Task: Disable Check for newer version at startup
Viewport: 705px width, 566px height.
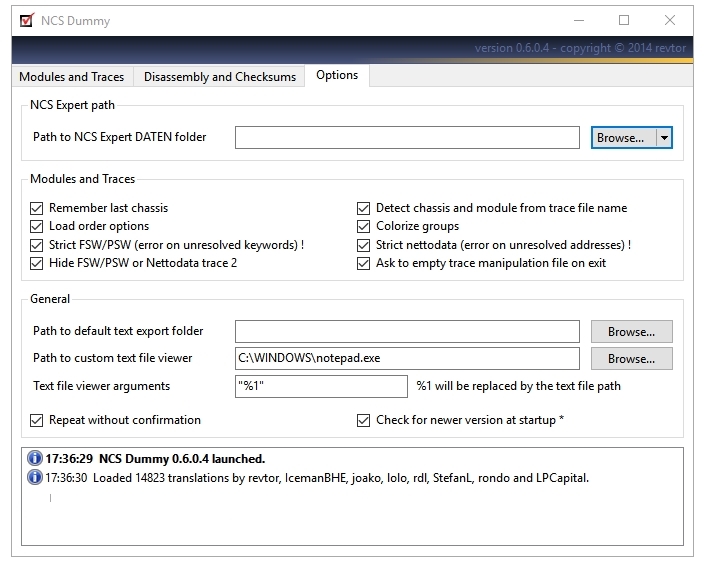Action: (x=365, y=420)
